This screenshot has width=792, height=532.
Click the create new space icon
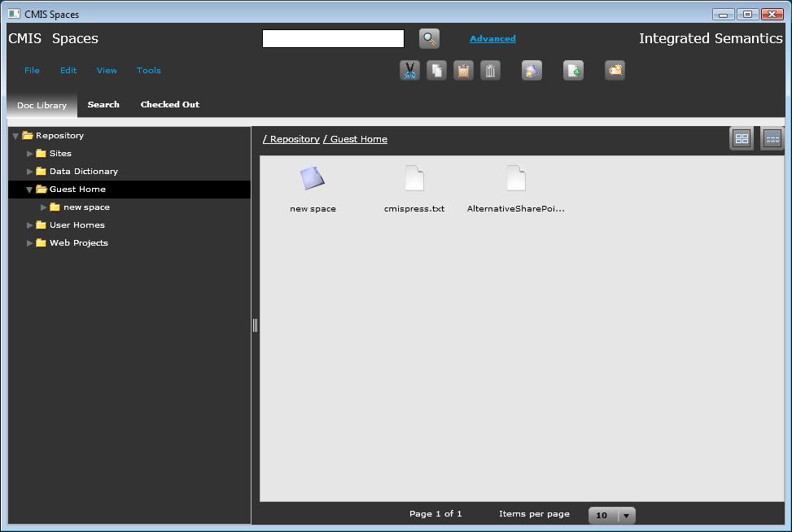(x=532, y=71)
